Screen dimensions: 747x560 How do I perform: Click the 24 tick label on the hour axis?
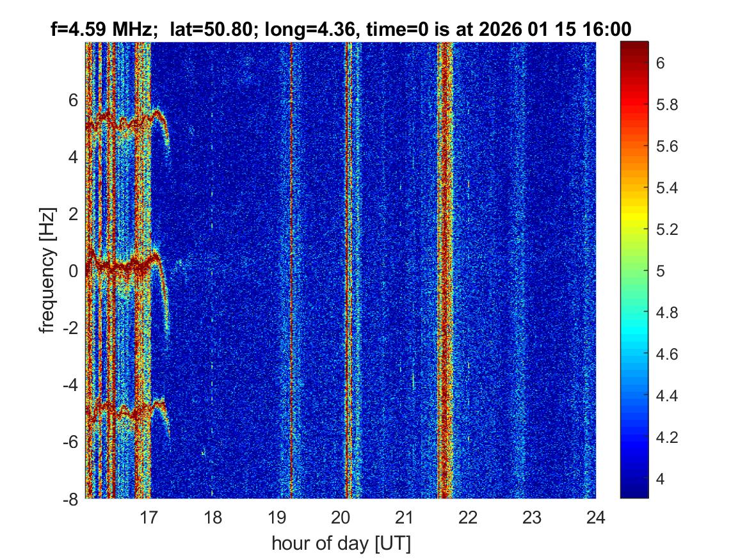pyautogui.click(x=595, y=516)
